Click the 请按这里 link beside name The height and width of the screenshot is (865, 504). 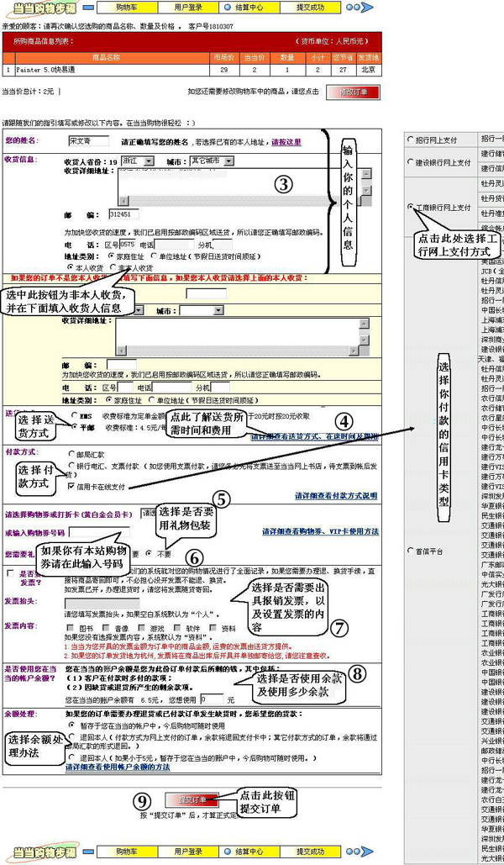[286, 143]
